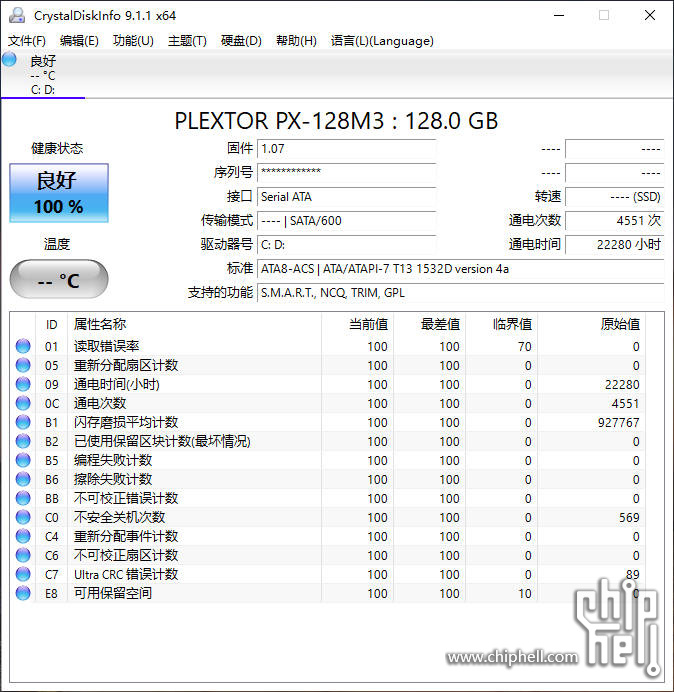Select the 闪存磨损平均计数 attribute name
Viewport: 674px width, 692px height.
(126, 422)
